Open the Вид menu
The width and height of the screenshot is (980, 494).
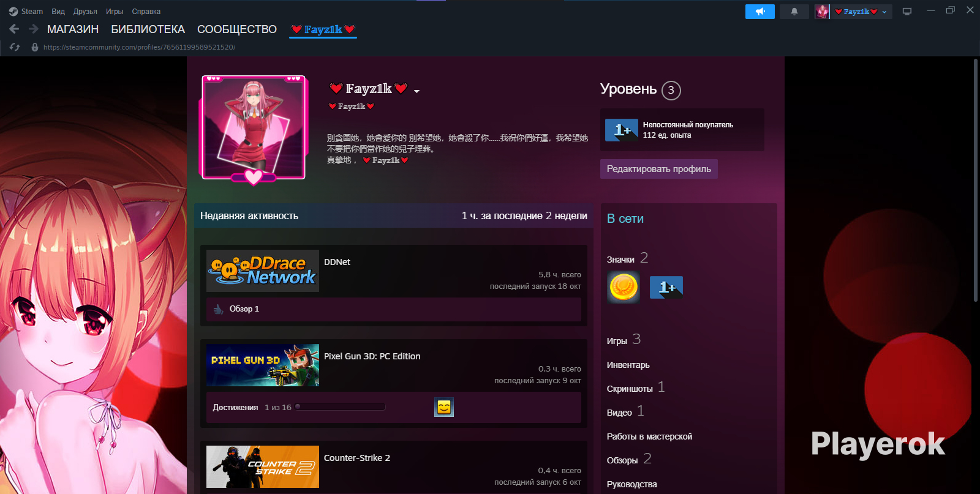tap(58, 12)
